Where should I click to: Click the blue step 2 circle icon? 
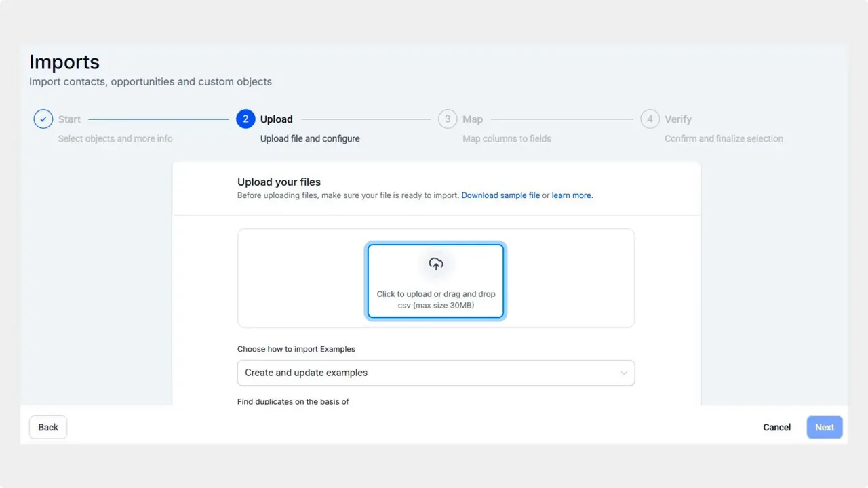(245, 119)
